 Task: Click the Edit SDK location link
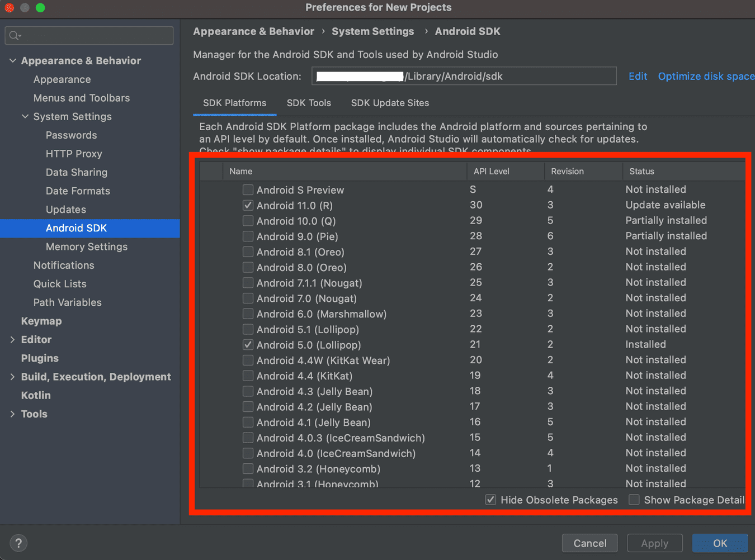pos(638,76)
